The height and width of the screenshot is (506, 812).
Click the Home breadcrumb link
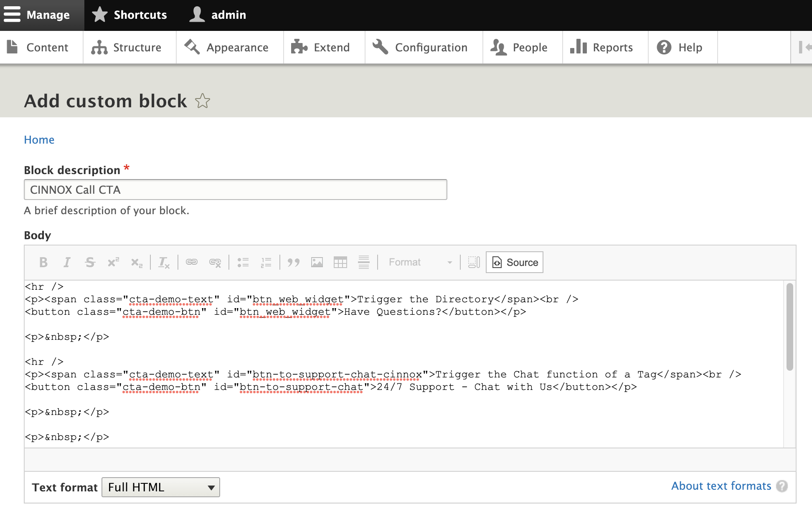tap(39, 140)
